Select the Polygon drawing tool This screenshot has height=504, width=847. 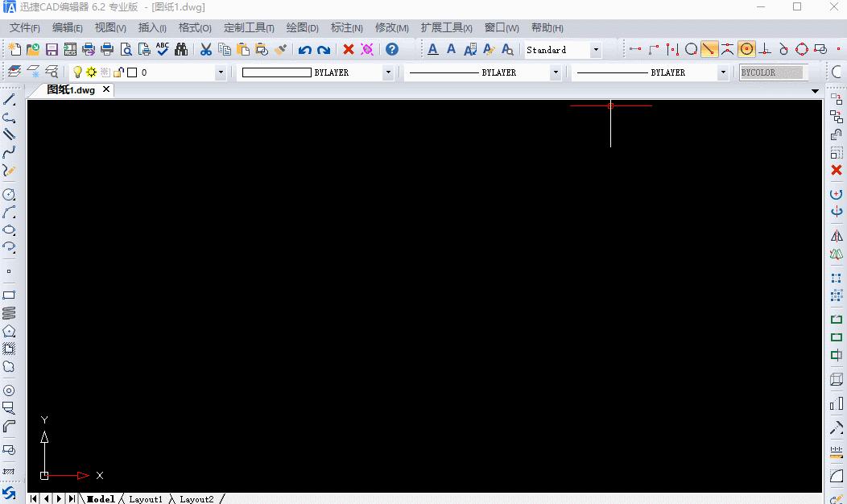pyautogui.click(x=9, y=331)
